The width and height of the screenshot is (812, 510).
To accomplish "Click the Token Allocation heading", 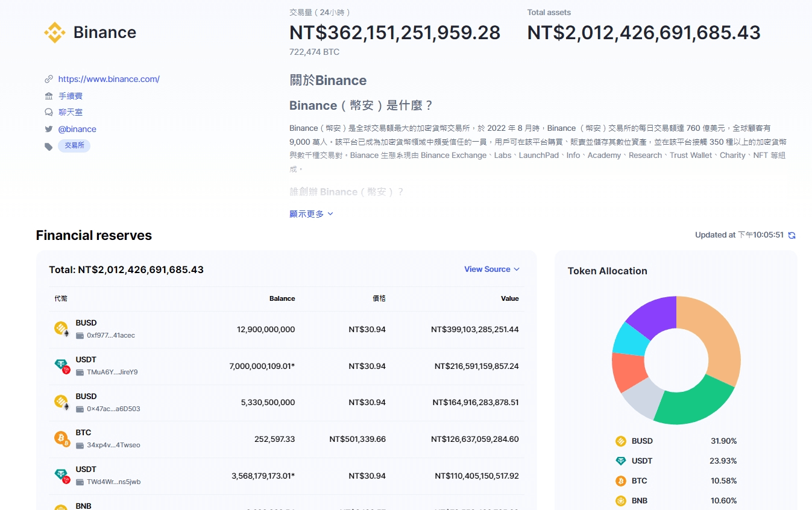I will pyautogui.click(x=608, y=271).
